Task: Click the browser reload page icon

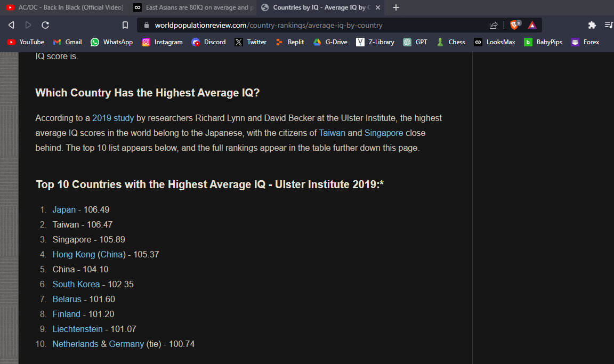Action: (45, 25)
